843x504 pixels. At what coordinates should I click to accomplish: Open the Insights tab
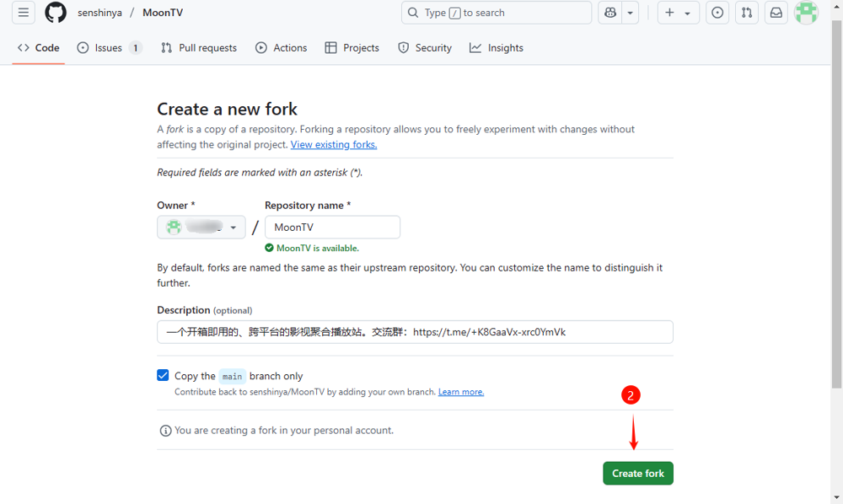tap(497, 48)
